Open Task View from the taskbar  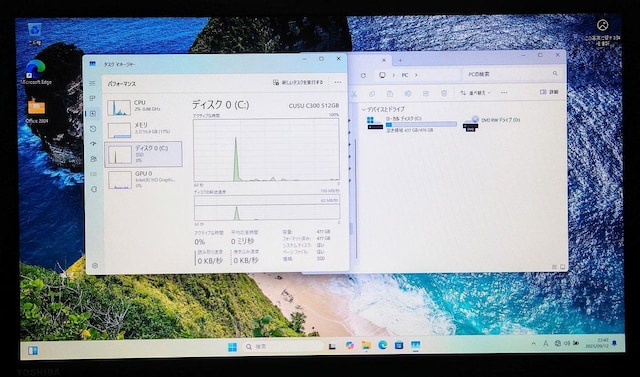[332, 346]
